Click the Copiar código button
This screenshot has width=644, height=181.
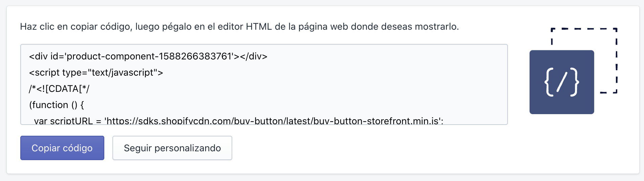62,148
